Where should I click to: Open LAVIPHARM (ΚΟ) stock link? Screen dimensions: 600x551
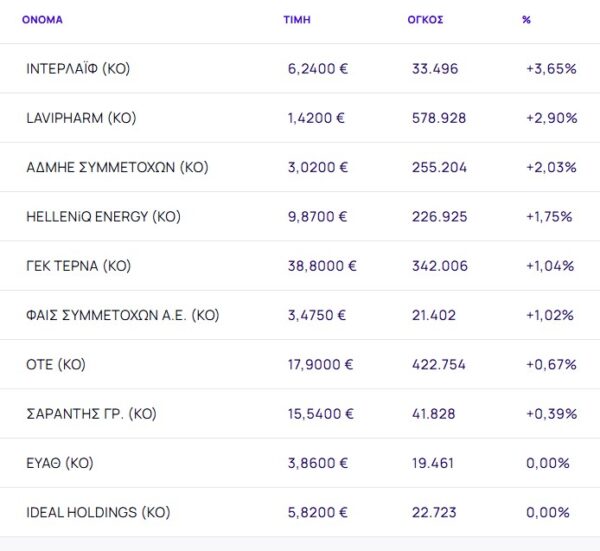tap(81, 118)
